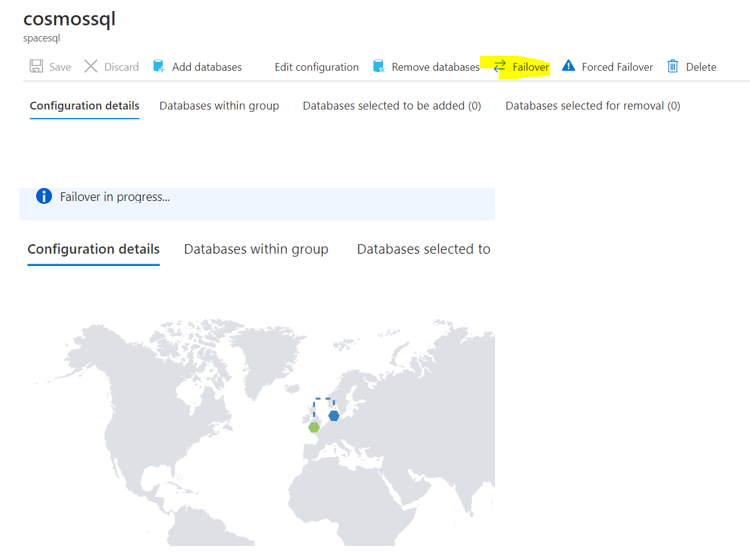Click the Add databases icon

point(158,67)
